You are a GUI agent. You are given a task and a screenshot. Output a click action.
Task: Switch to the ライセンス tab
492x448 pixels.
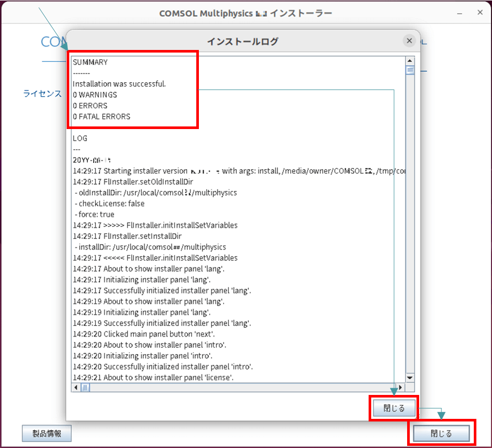coord(42,94)
